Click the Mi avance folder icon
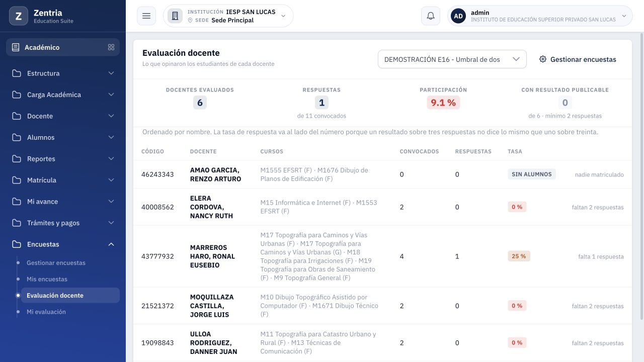This screenshot has height=362, width=644. tap(17, 202)
